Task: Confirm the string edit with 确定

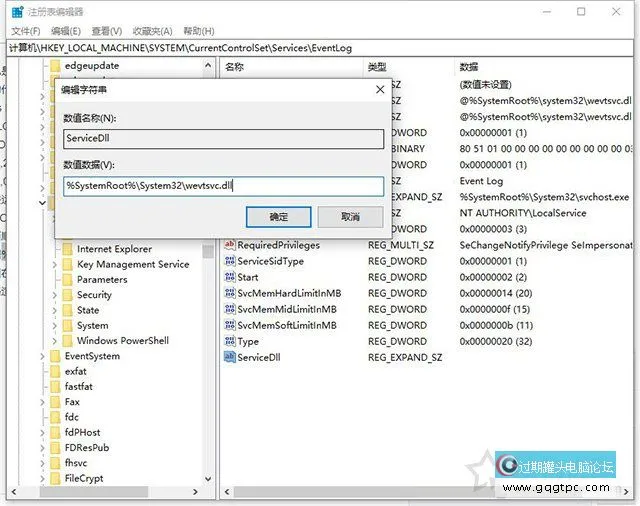Action: pyautogui.click(x=278, y=217)
